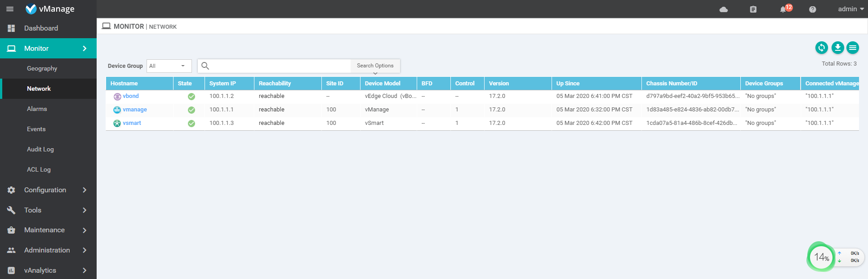Sort by the Site ID column header
This screenshot has width=868, height=279.
(x=341, y=84)
